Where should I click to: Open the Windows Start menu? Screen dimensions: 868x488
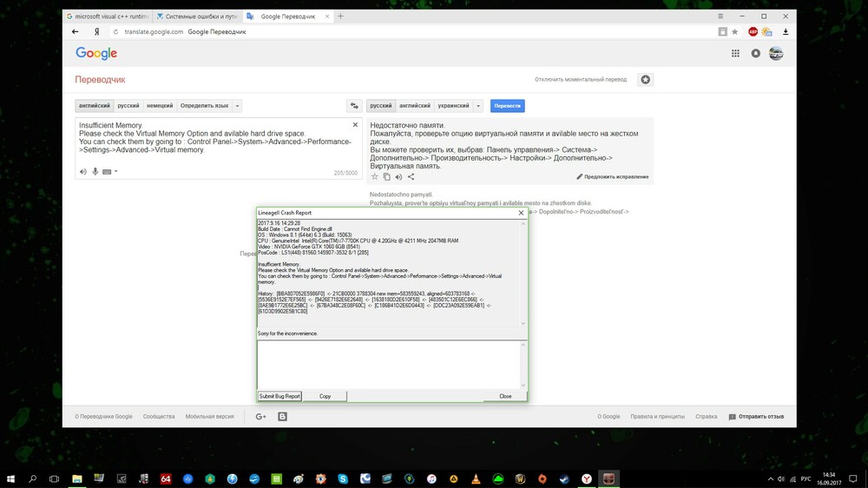[x=10, y=479]
